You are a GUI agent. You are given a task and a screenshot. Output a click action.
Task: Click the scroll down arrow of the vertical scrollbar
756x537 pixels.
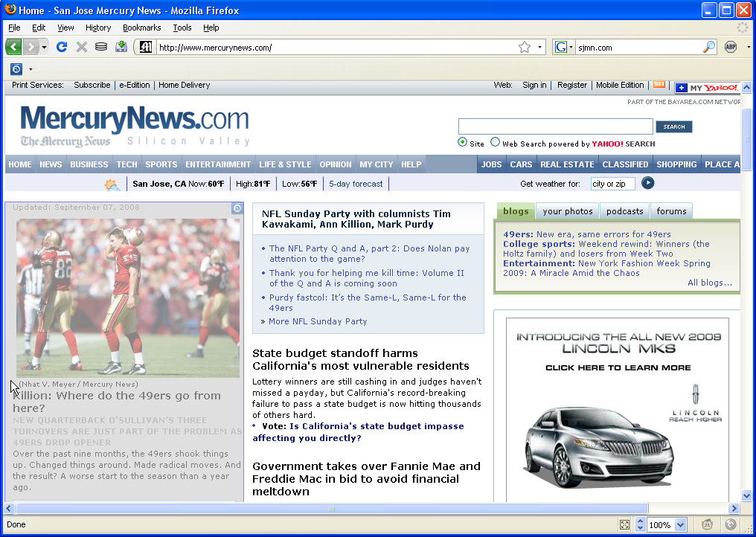click(x=746, y=495)
